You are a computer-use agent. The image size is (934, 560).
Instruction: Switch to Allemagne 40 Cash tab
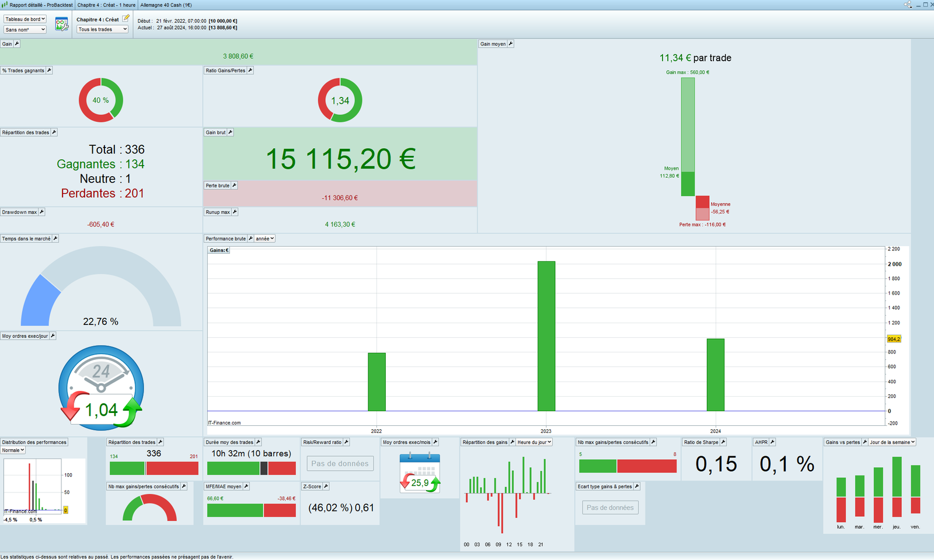pos(166,5)
